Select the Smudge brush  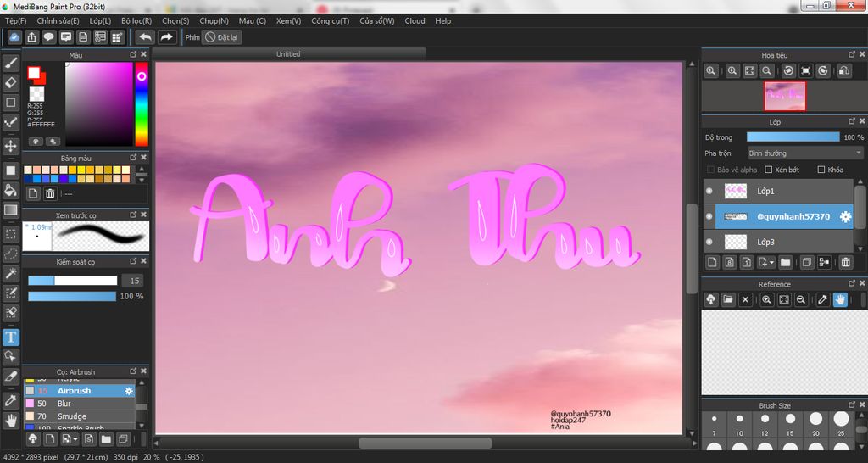click(80, 416)
